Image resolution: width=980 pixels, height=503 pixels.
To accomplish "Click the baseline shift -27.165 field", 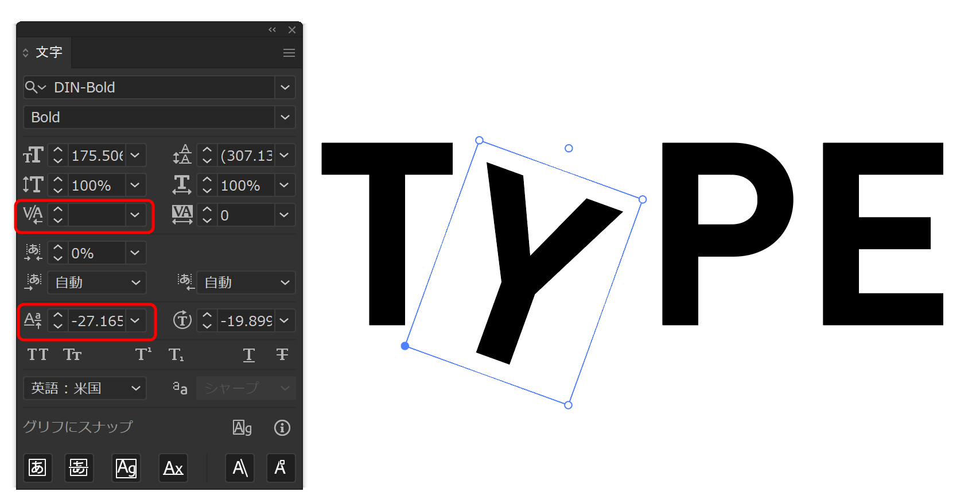I will 97,320.
